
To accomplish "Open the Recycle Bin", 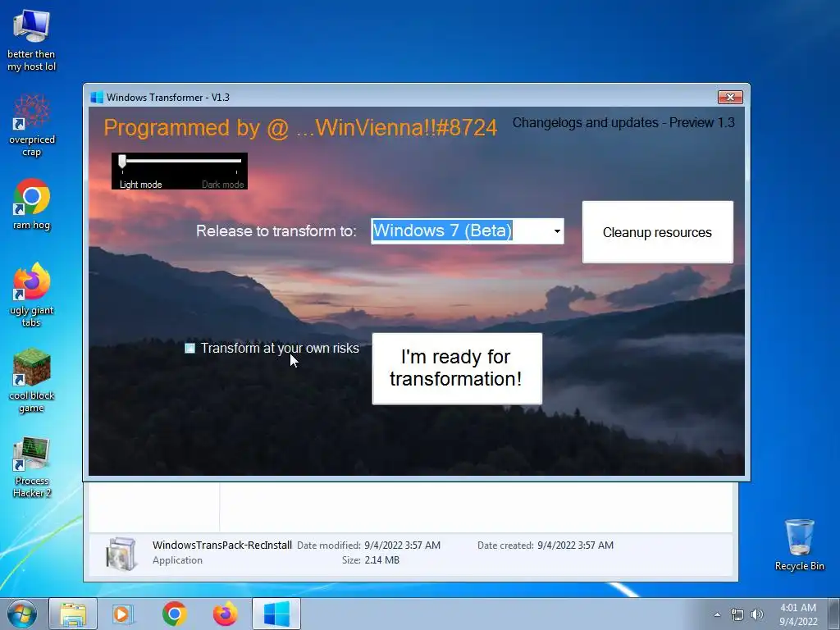I will (799, 544).
